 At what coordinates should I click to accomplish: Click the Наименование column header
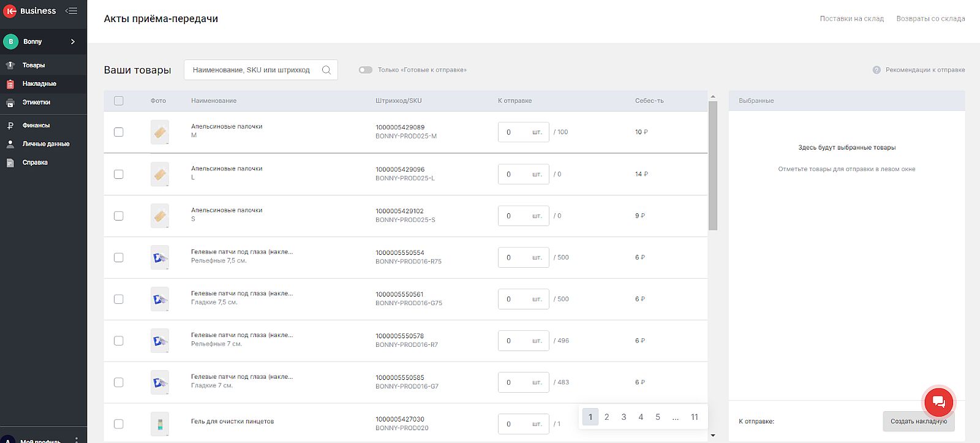pos(214,101)
